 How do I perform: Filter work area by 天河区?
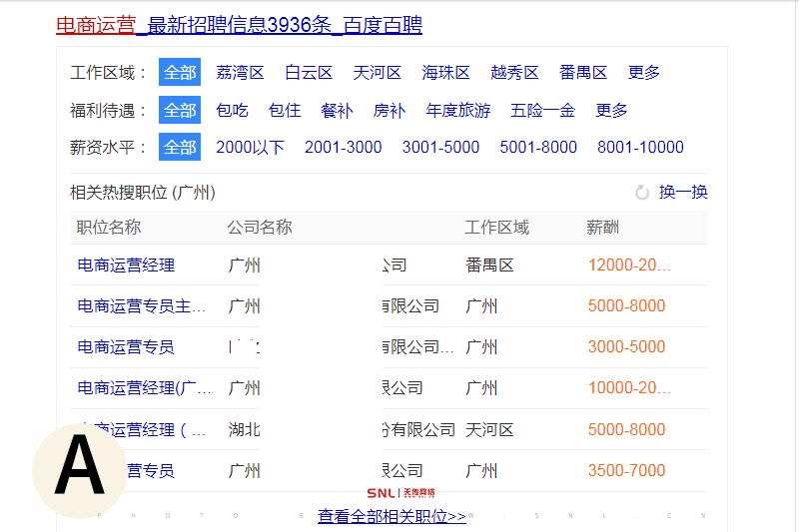click(x=378, y=72)
